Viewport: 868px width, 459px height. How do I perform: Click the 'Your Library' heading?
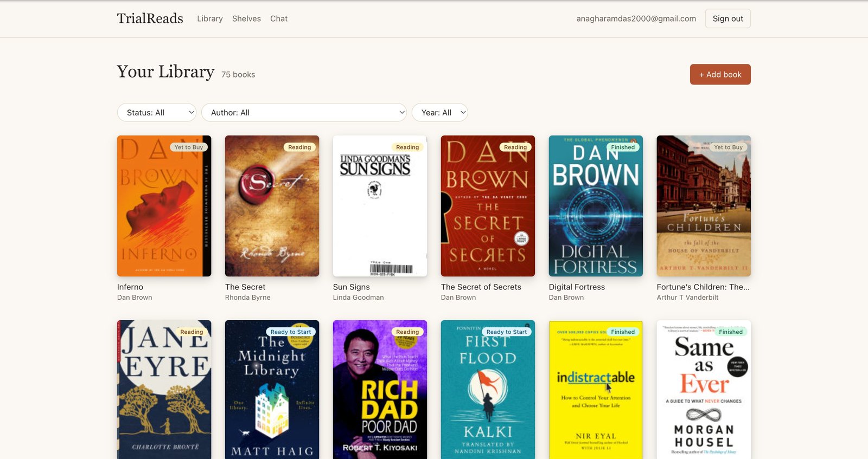[x=165, y=72]
